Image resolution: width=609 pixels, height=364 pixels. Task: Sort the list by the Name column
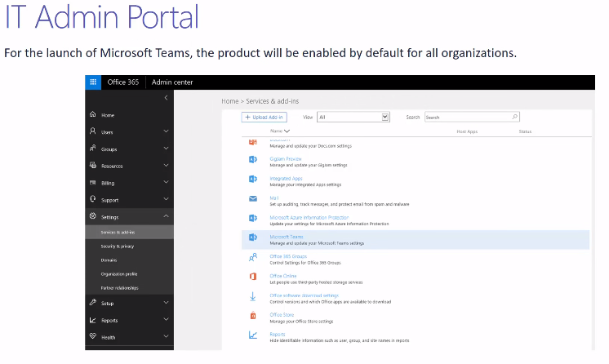point(280,131)
